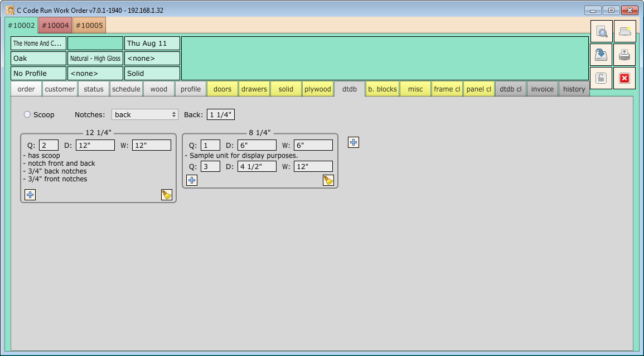Add a row to the 12 1/4" group
644x356 pixels.
[x=30, y=195]
